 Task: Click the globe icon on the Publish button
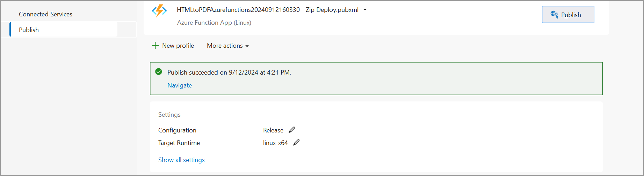[x=554, y=14]
